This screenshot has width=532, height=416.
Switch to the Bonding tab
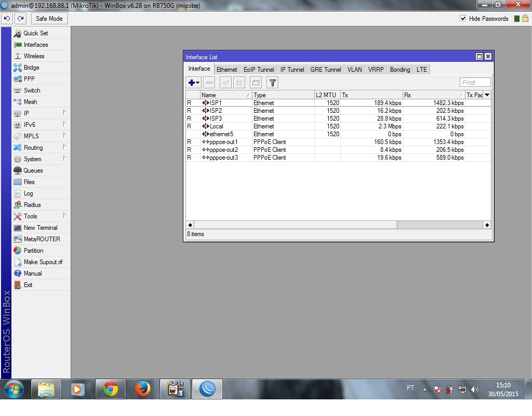400,70
